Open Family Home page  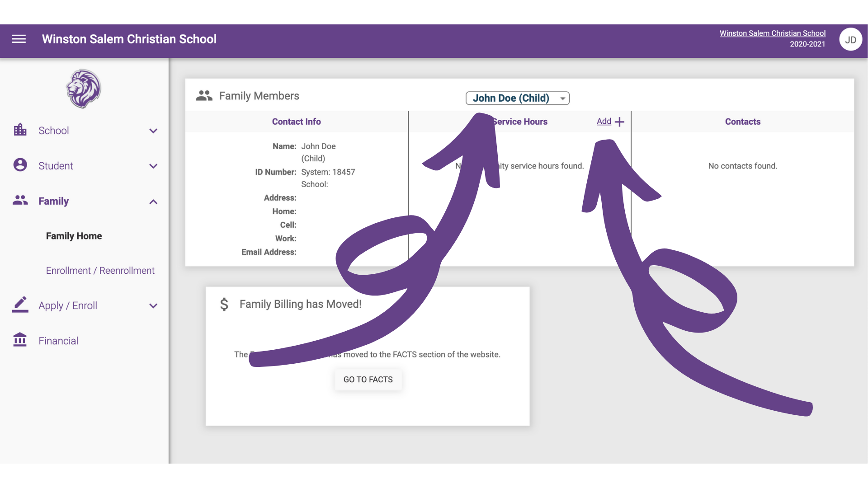click(74, 236)
